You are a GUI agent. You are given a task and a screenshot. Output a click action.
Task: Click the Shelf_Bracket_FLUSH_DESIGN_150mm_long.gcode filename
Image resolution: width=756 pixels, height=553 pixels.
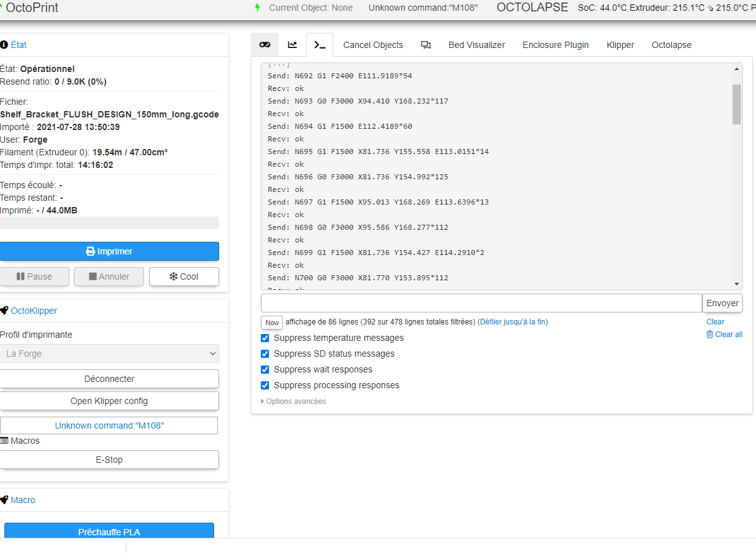tap(109, 114)
